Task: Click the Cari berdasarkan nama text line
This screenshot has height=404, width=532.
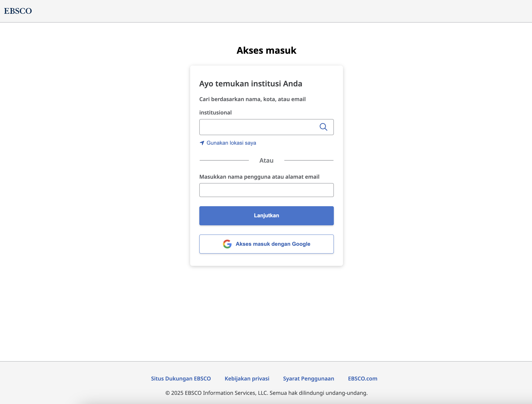Action: (x=252, y=99)
